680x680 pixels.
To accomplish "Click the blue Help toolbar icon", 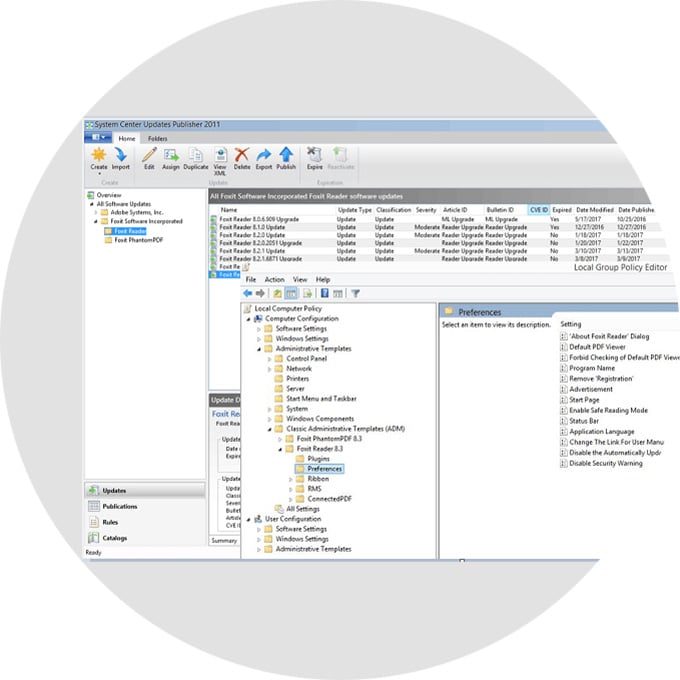I will tap(324, 294).
